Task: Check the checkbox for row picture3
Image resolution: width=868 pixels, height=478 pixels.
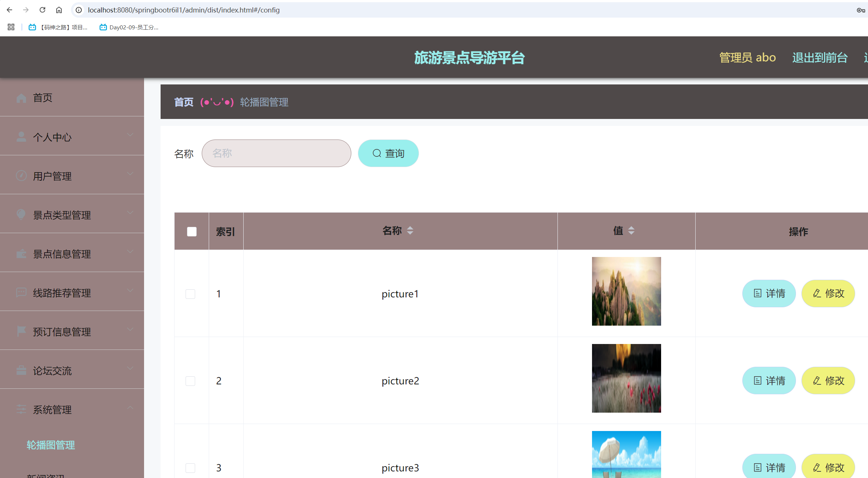Action: click(190, 468)
